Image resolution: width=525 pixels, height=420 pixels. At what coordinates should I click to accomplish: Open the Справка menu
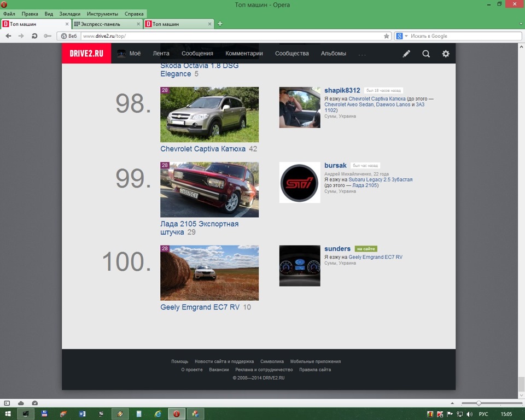(134, 14)
